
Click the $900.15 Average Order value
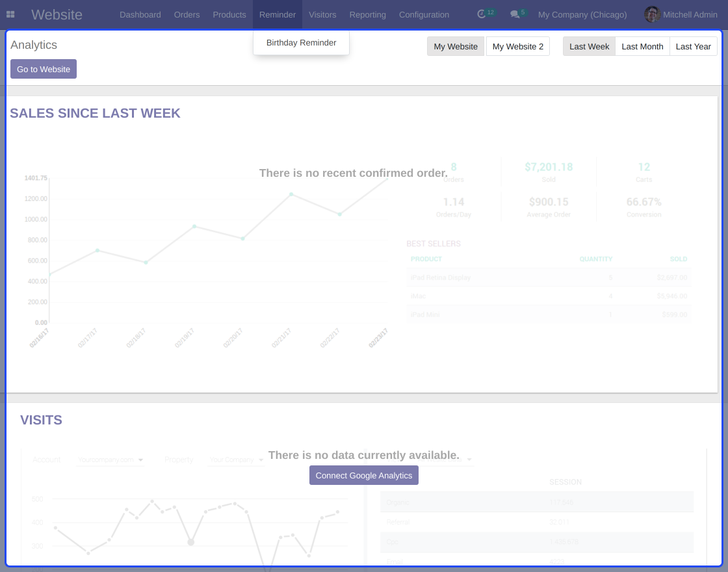(549, 202)
